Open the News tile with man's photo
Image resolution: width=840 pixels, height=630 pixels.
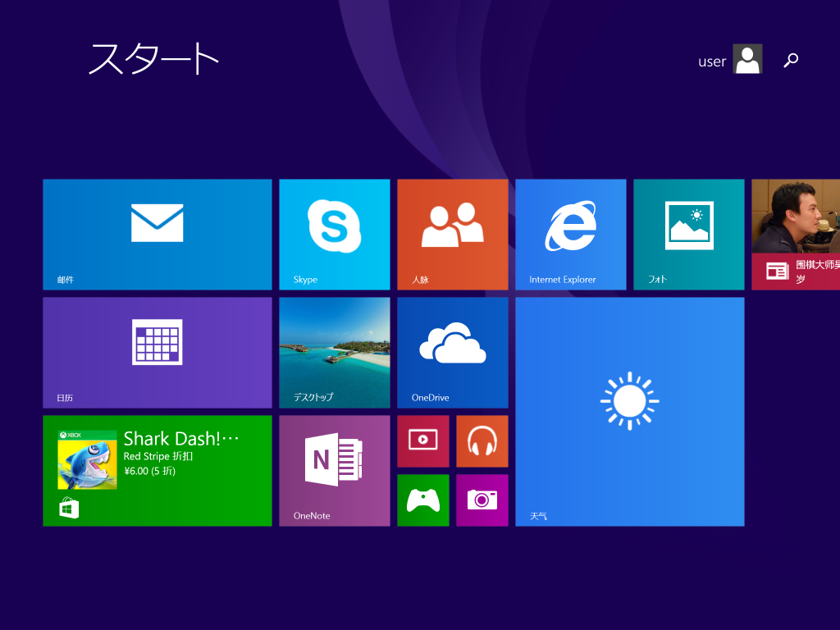[796, 234]
